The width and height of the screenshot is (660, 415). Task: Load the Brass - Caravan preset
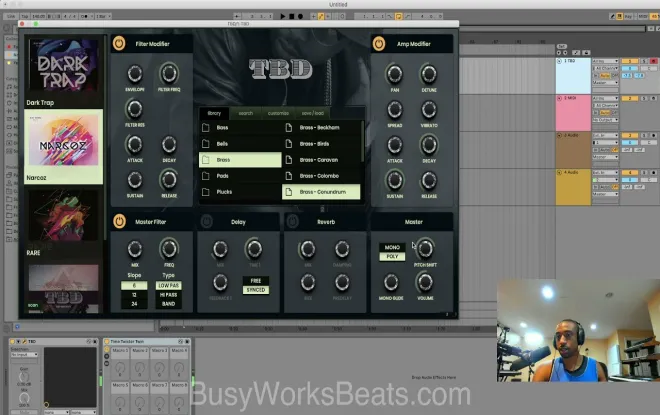(x=321, y=160)
